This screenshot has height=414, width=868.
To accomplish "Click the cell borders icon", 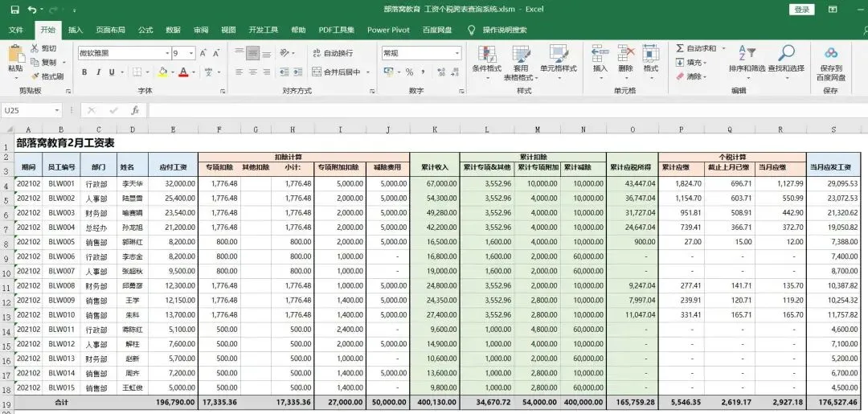I will pos(136,72).
